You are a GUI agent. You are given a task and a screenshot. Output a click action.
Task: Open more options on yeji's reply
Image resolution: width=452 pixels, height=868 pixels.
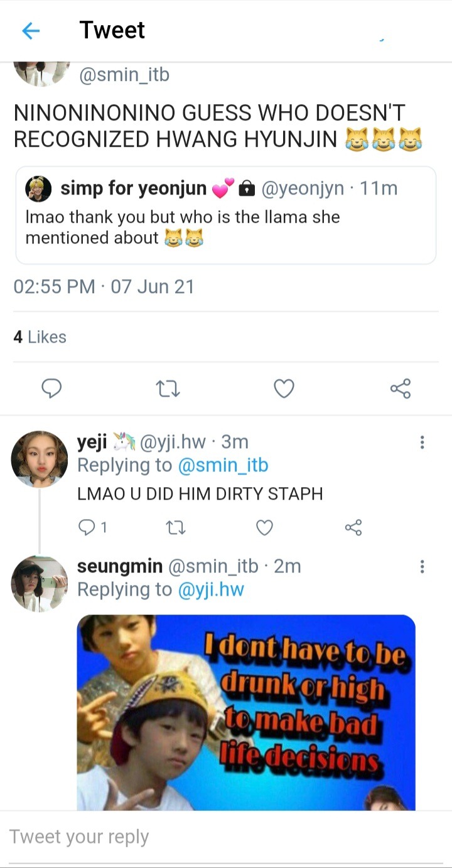pos(422,442)
